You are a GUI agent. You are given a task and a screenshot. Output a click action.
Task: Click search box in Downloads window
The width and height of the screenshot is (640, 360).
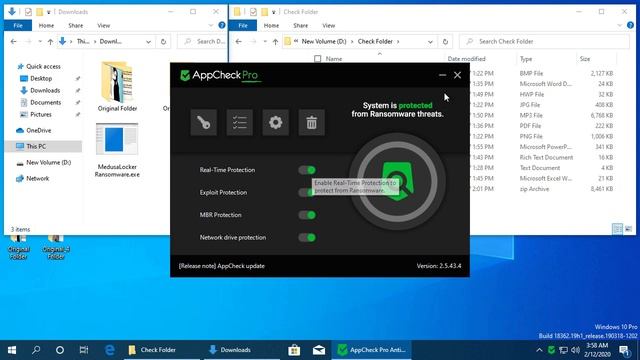[203, 41]
